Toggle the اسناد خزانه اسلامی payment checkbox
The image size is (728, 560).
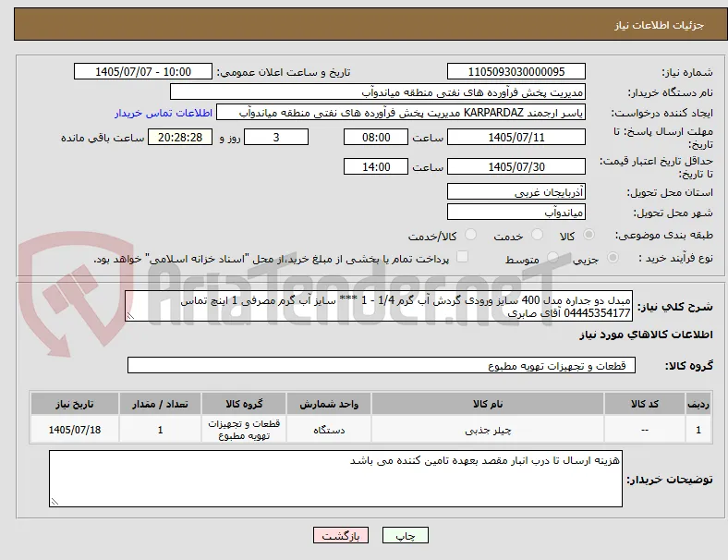pos(463,257)
